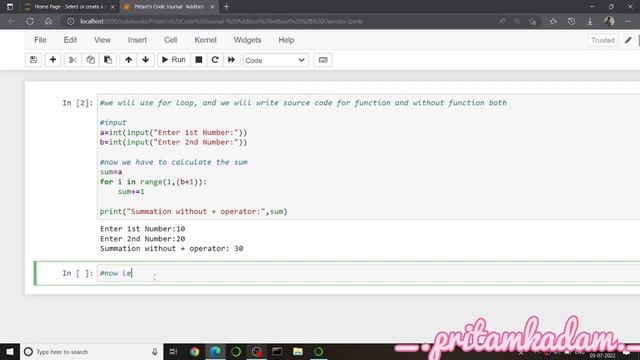Screen dimensions: 640x360
Task: Switch to Pritam's Code Journal tab
Action: pos(169,7)
